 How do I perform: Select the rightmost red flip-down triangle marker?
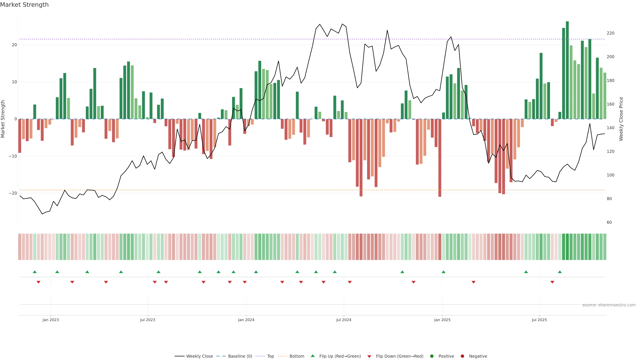point(552,282)
